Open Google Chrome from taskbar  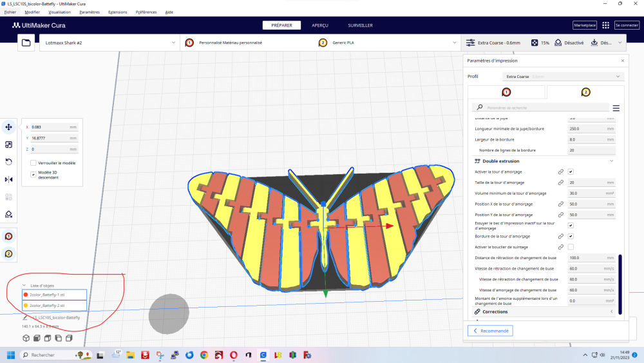[x=204, y=355]
